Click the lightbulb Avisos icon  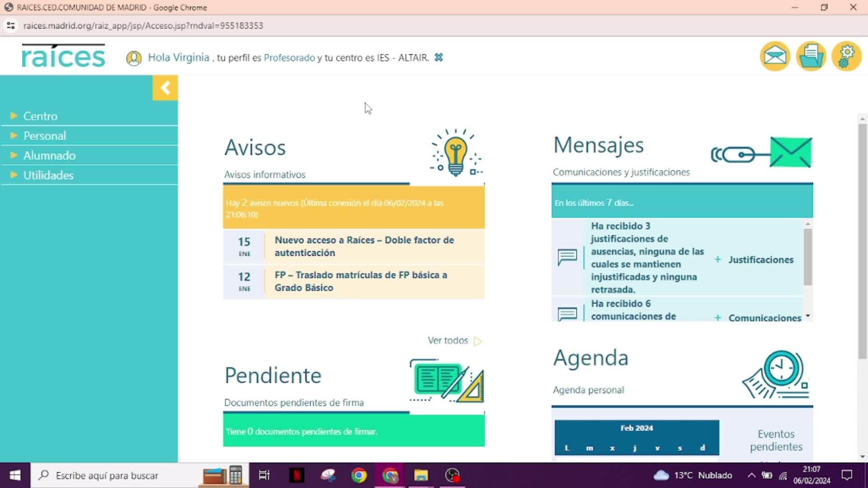(x=456, y=153)
